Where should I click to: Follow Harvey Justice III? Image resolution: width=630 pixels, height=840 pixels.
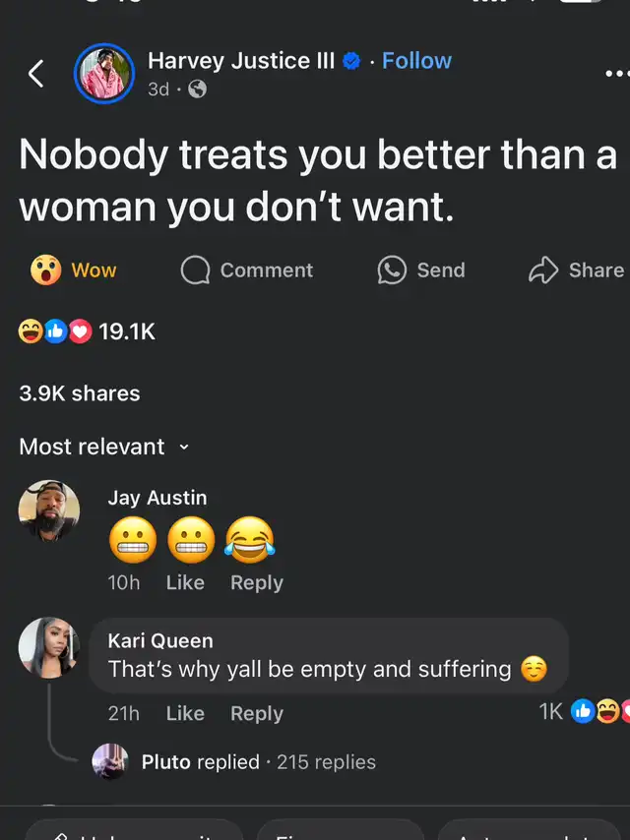[x=416, y=61]
